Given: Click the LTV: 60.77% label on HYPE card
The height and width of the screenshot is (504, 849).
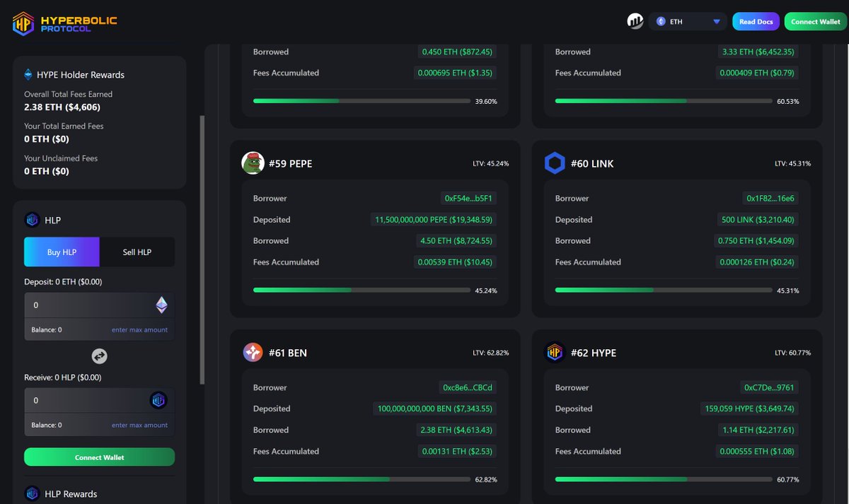Looking at the screenshot, I should (792, 352).
